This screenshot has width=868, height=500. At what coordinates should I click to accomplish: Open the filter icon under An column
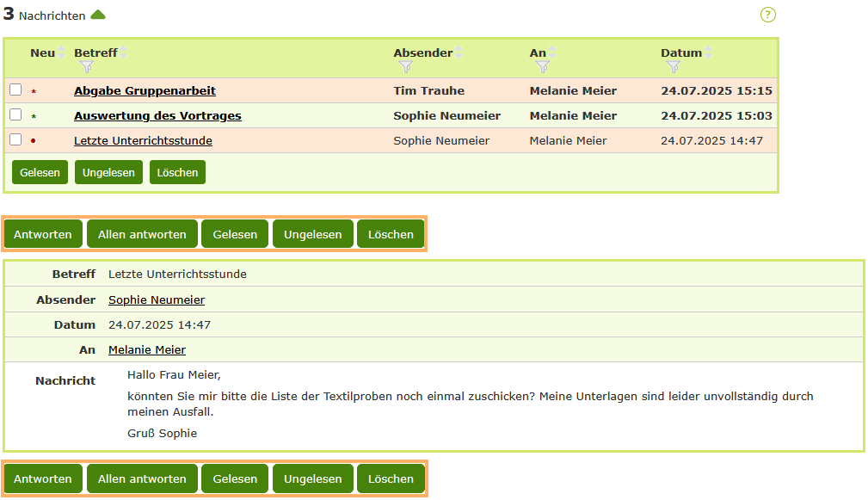tap(542, 66)
